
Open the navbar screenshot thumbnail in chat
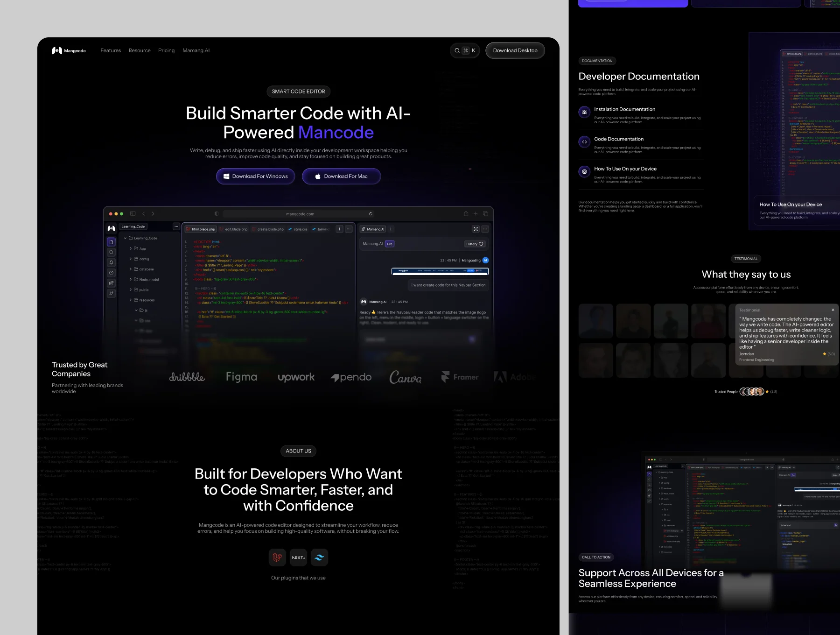pyautogui.click(x=440, y=271)
